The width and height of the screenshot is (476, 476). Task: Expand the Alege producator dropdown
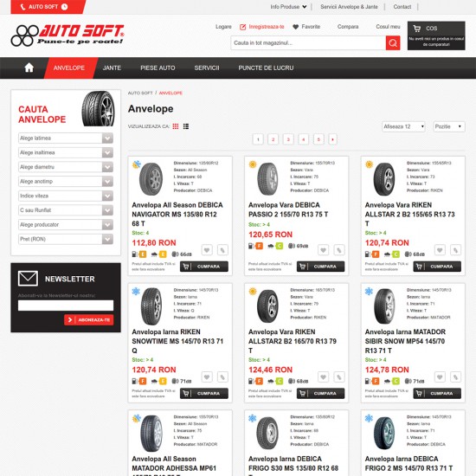click(x=66, y=225)
